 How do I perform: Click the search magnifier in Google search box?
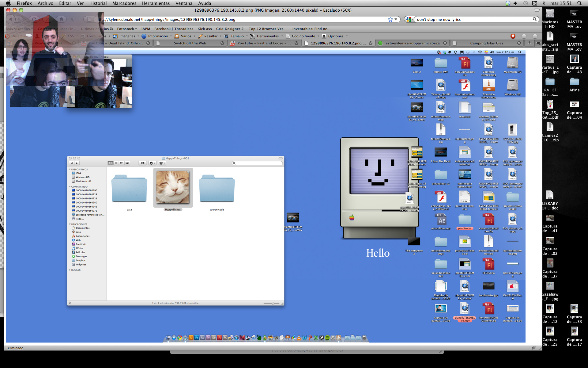[x=535, y=19]
